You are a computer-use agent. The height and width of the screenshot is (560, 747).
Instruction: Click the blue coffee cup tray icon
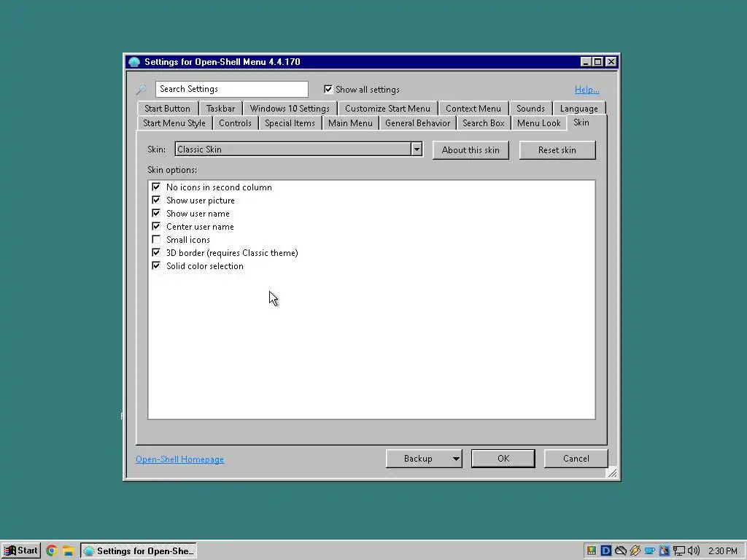[x=650, y=551]
